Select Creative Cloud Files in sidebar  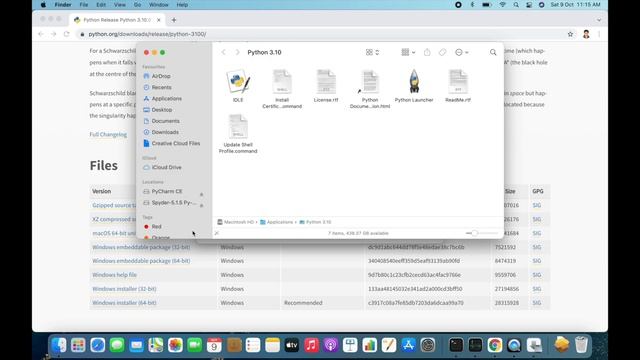[176, 143]
